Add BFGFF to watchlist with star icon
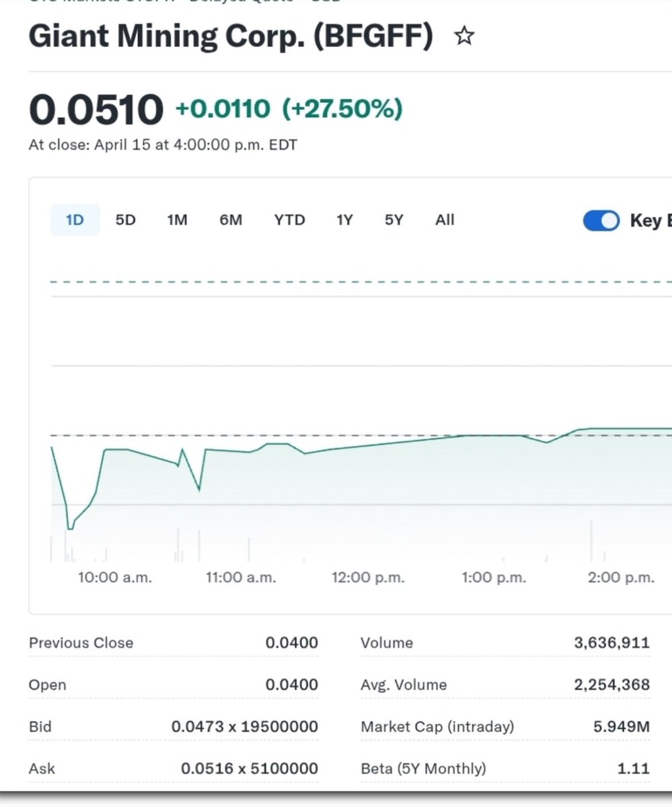The height and width of the screenshot is (807, 672). [464, 36]
